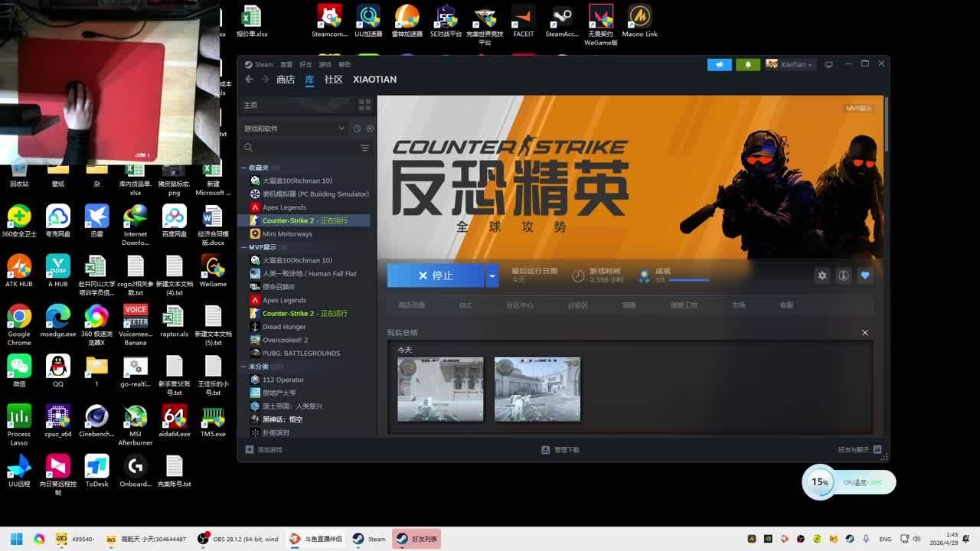Open UU加速器 desktop icon

pos(368,21)
